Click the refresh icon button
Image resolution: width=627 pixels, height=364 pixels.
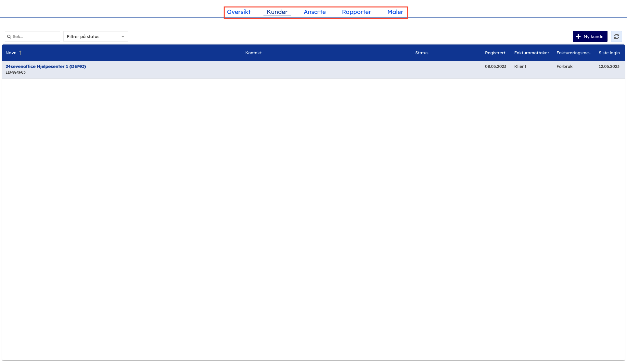point(616,36)
